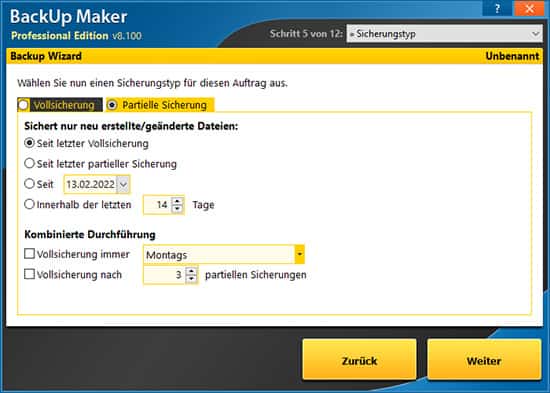Click into the 13.02.2022 date field
Screen dimensions: 550x393
point(90,185)
